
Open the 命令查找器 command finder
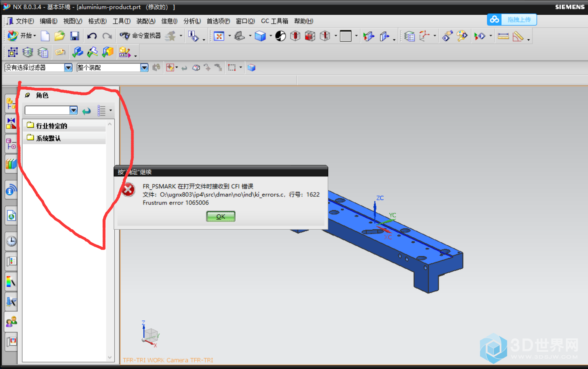point(140,36)
